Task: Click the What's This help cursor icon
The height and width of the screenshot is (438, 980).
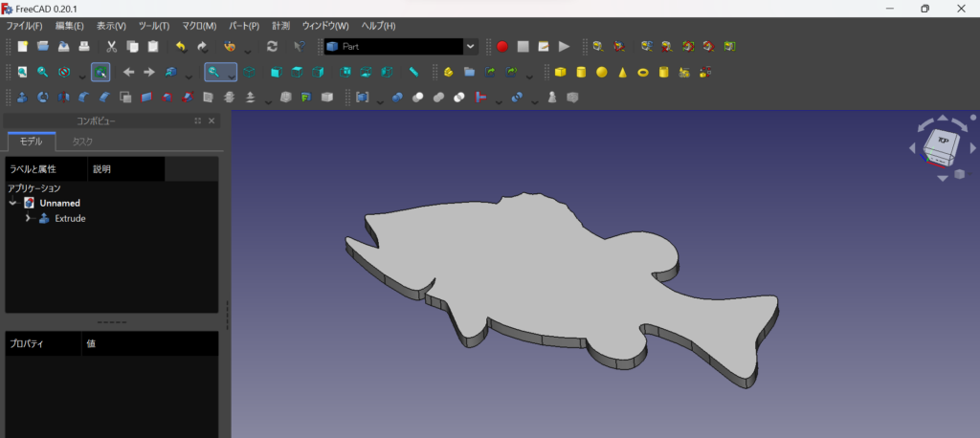Action: pos(300,46)
